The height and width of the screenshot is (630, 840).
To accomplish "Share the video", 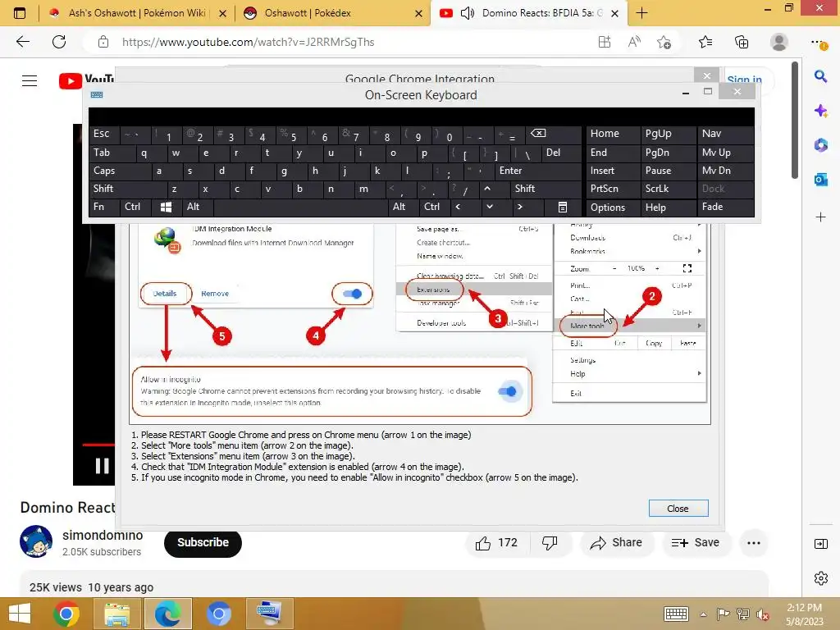I will [x=616, y=543].
